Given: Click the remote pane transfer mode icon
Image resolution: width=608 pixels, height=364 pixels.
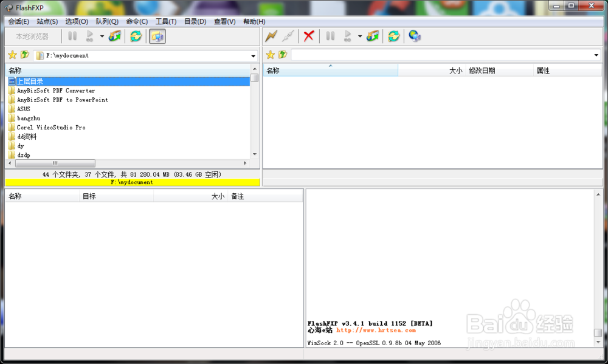Looking at the screenshot, I should click(x=373, y=36).
